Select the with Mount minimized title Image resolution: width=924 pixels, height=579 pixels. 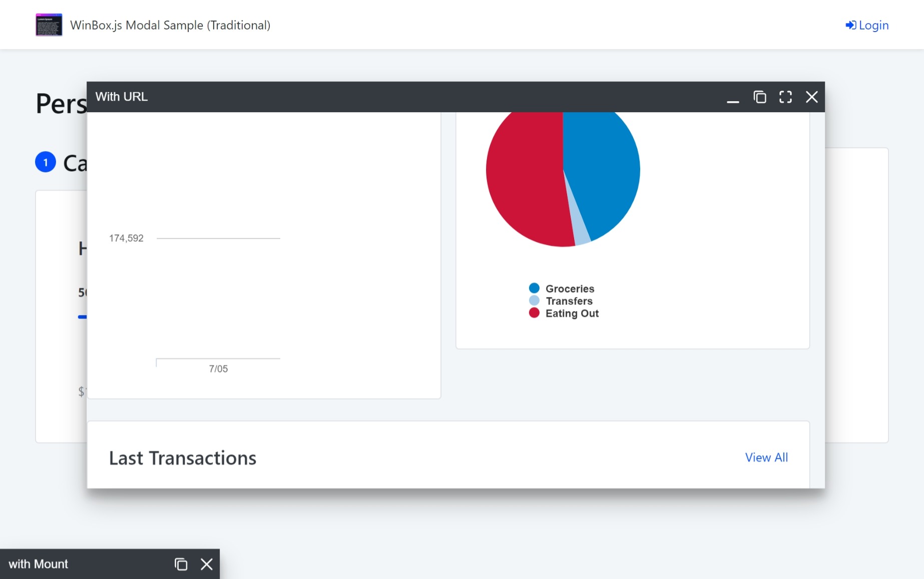click(38, 564)
